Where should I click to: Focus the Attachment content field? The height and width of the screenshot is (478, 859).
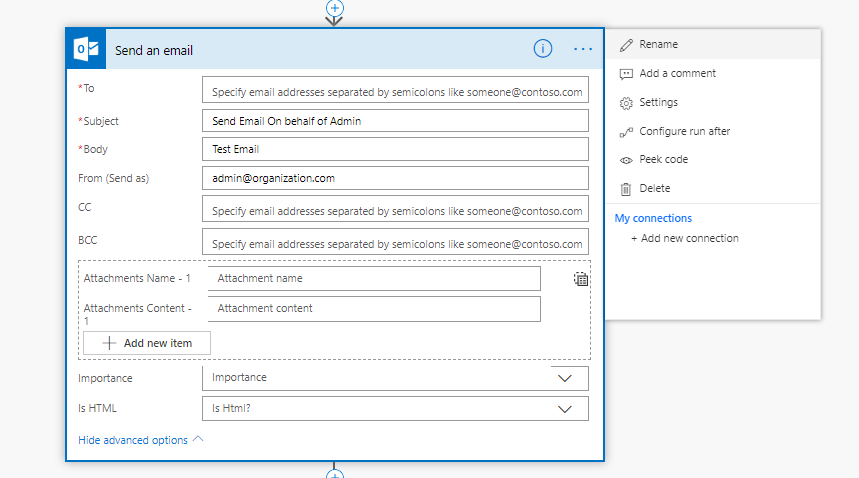coord(374,308)
